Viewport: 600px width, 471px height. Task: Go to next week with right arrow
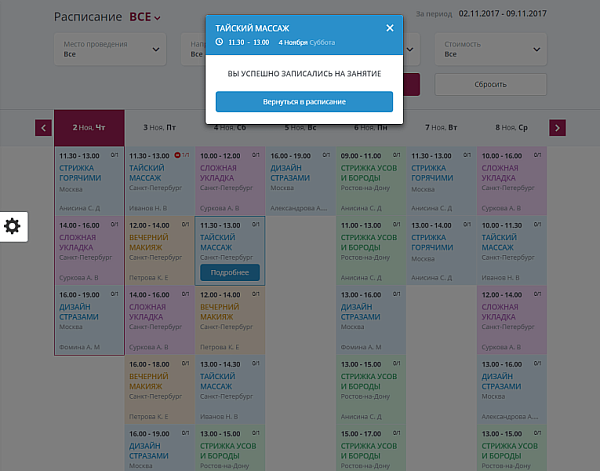click(558, 128)
